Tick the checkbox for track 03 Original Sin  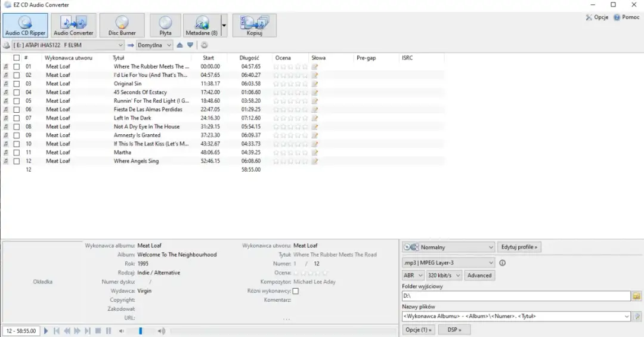pos(17,84)
